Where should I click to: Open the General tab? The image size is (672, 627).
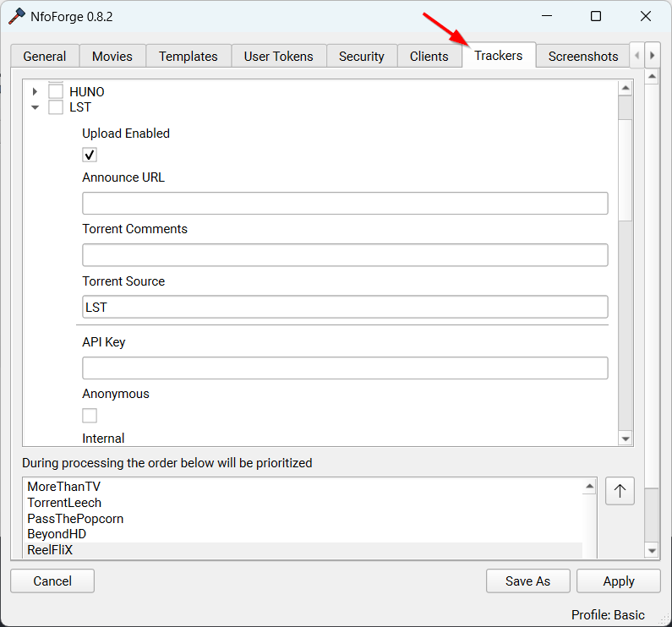click(x=45, y=56)
